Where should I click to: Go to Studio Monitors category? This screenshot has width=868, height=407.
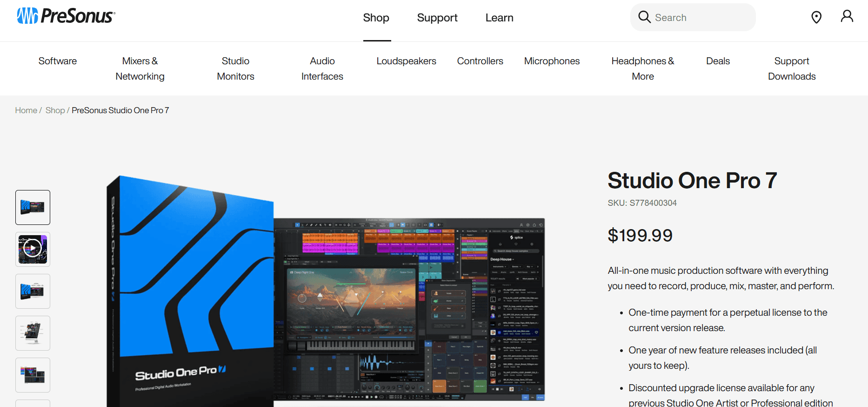click(x=236, y=68)
